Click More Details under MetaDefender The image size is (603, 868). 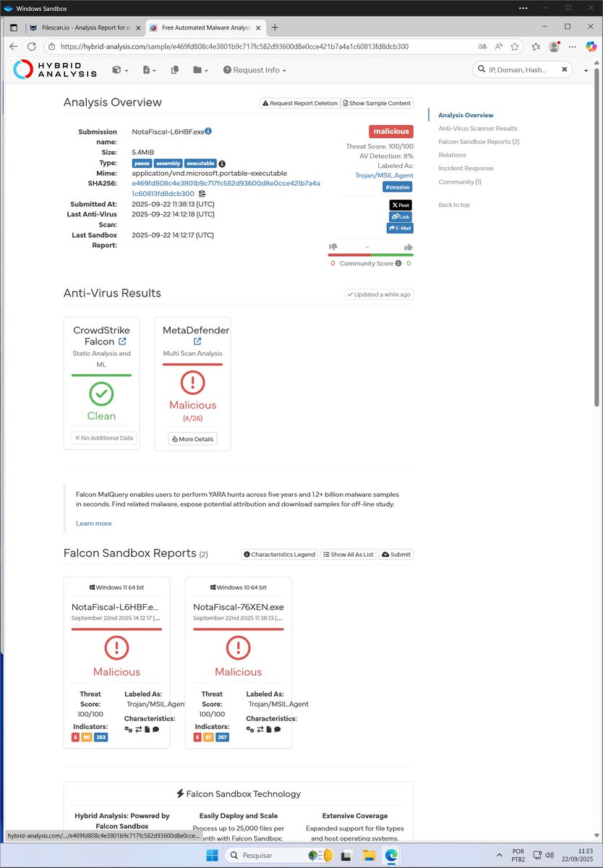(192, 439)
